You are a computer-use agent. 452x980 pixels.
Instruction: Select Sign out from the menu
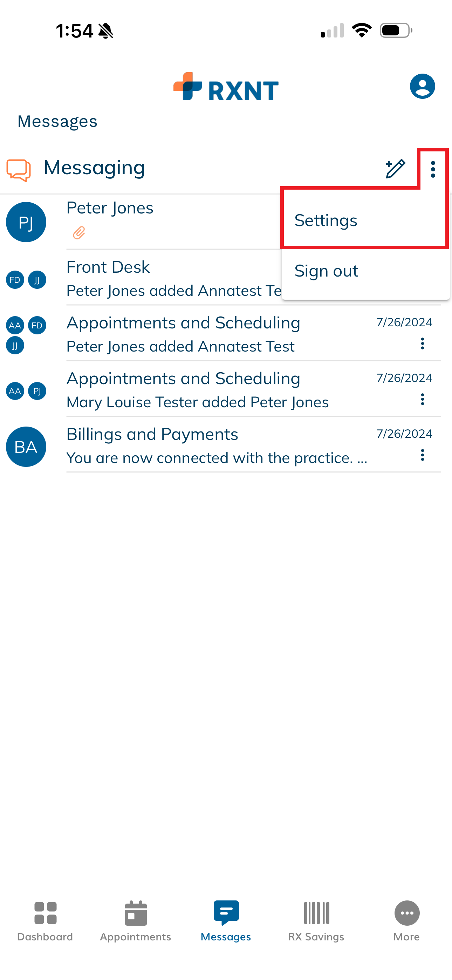click(327, 271)
